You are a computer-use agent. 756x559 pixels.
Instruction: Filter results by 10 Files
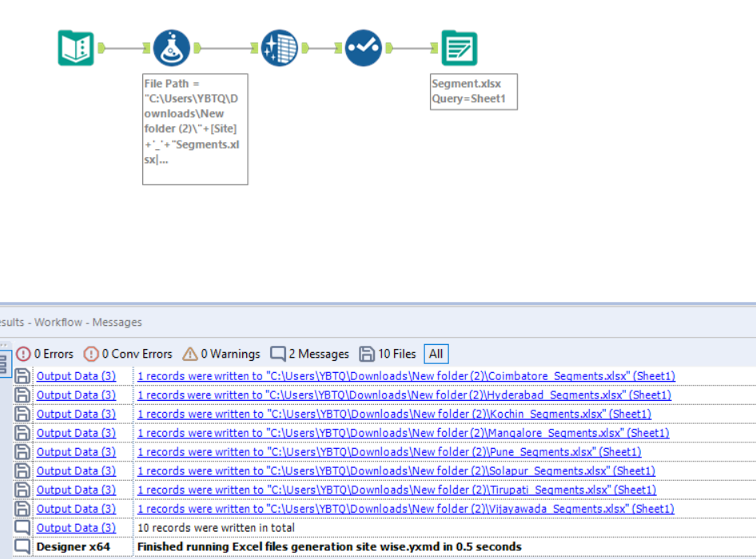[388, 354]
